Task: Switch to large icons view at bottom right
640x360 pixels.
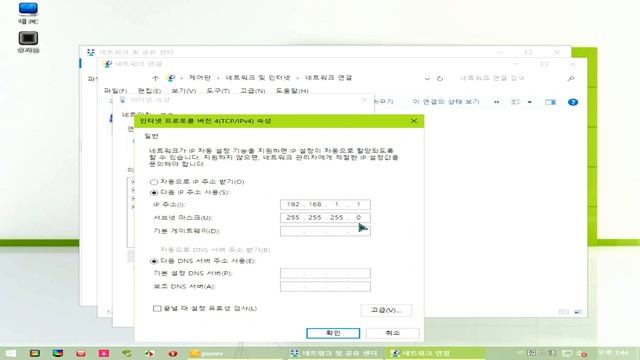Action: pyautogui.click(x=578, y=312)
